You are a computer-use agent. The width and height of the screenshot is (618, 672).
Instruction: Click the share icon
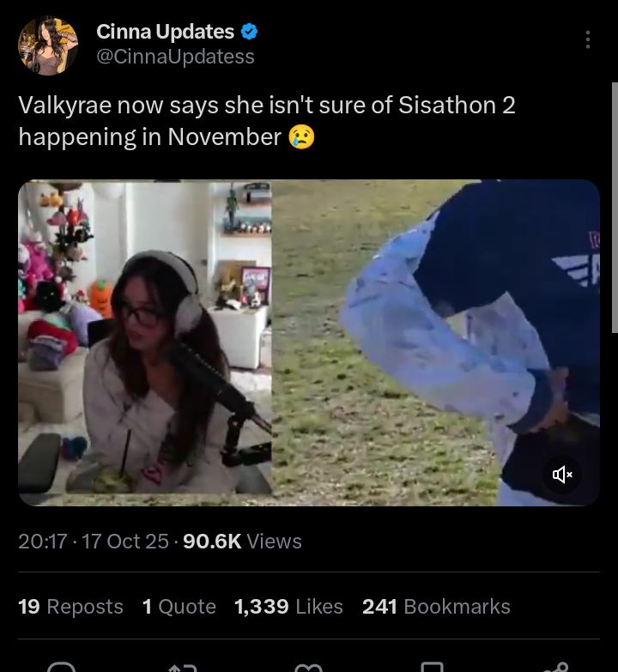click(554, 668)
